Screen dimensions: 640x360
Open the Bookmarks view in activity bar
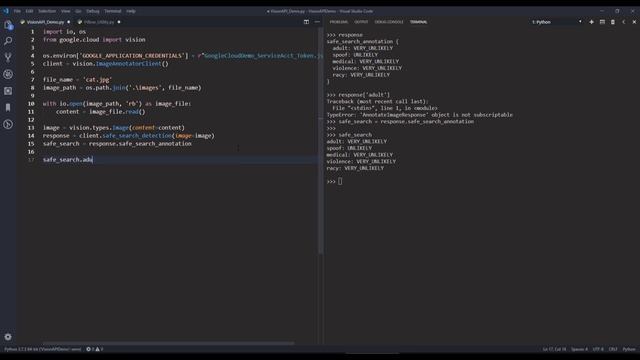(x=8, y=108)
